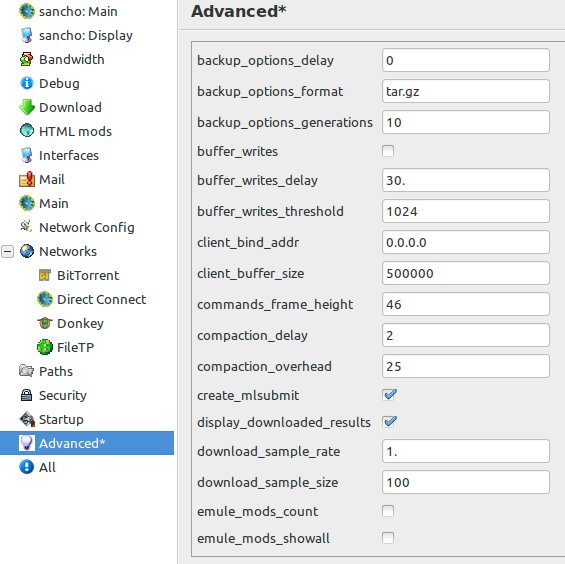Click the Debug info icon

tap(27, 83)
